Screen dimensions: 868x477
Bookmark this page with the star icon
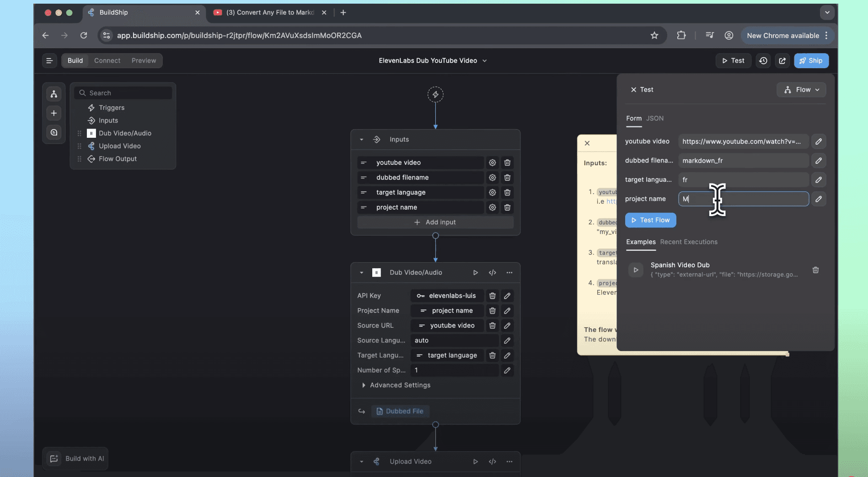click(x=654, y=36)
